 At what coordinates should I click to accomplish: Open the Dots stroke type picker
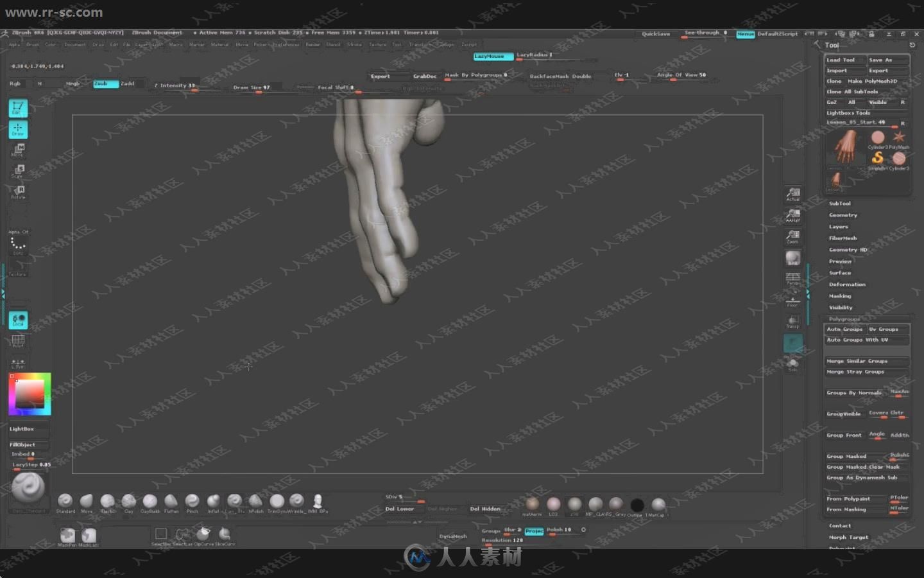(18, 245)
